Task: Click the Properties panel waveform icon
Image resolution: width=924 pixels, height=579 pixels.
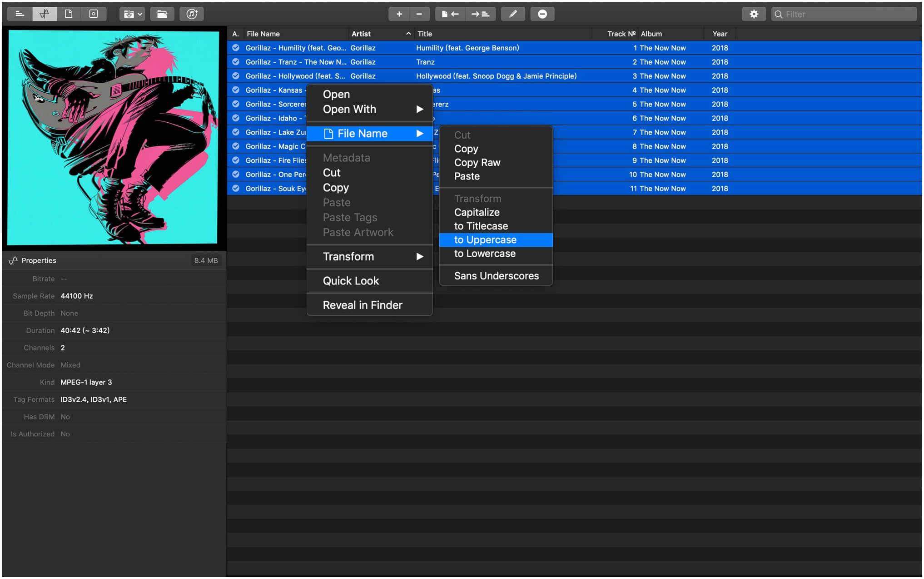Action: pos(13,260)
